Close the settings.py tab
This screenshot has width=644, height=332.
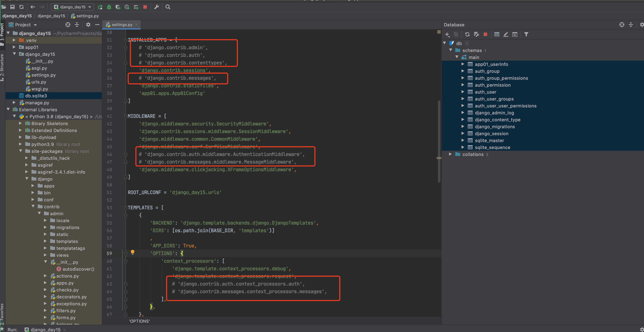[x=136, y=24]
